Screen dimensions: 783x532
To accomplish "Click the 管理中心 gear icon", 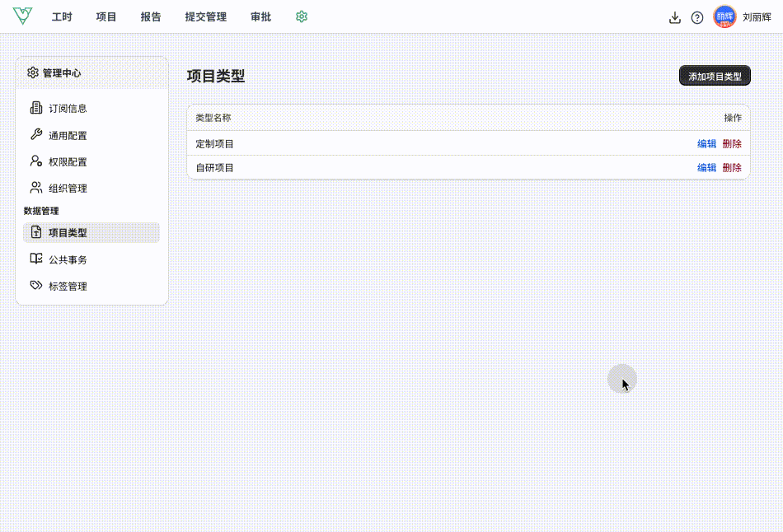I will point(33,72).
